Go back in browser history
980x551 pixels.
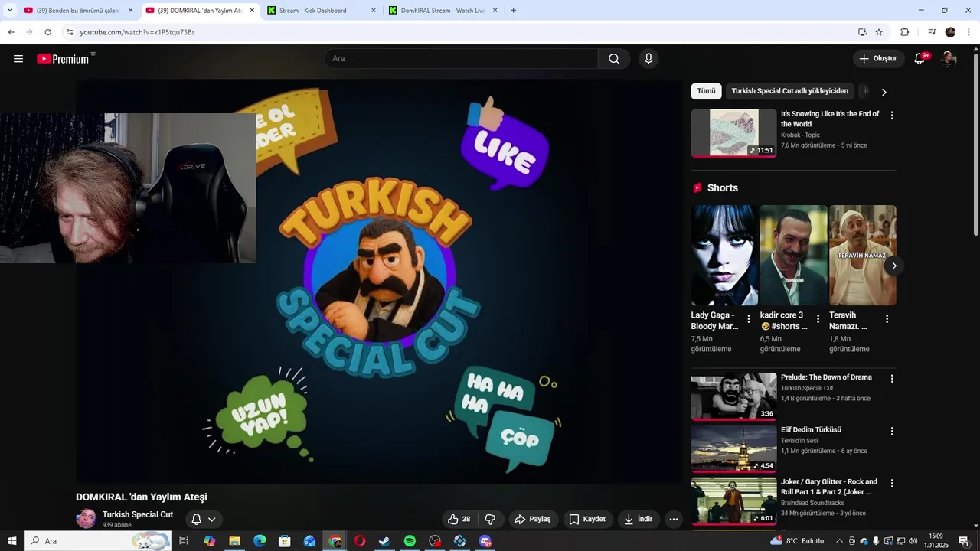[x=11, y=32]
